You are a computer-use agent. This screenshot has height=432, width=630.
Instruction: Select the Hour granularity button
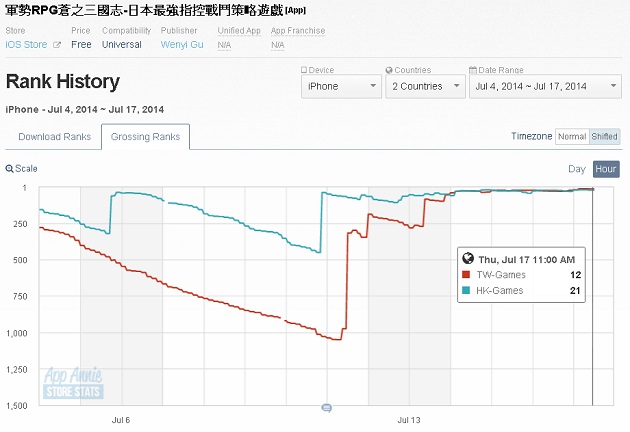click(606, 169)
